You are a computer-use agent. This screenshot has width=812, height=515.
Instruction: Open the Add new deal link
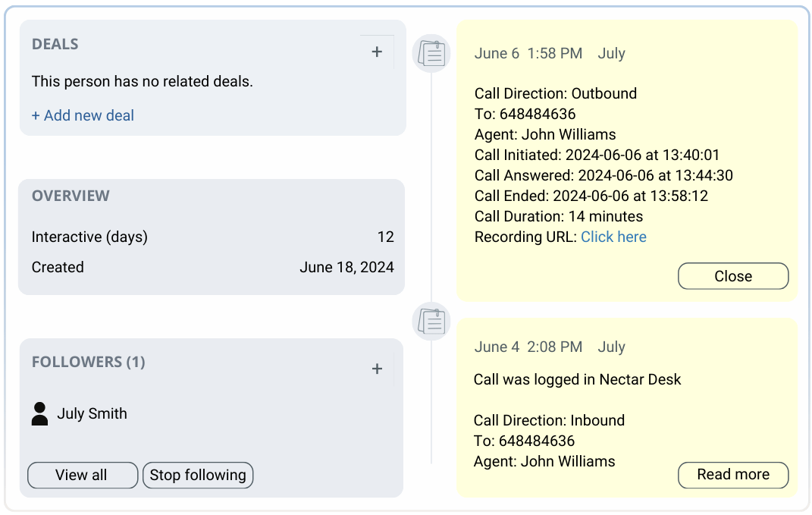83,115
